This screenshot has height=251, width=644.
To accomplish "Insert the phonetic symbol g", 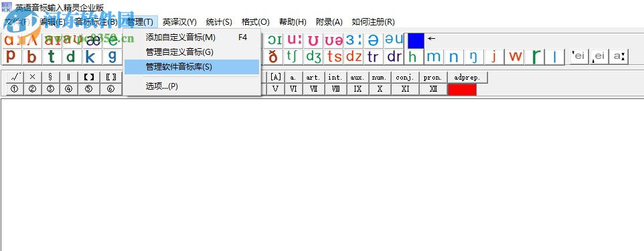I will [x=112, y=56].
